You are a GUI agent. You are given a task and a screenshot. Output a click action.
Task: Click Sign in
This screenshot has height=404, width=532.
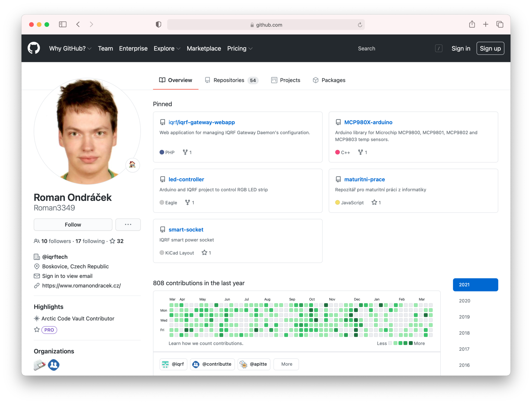tap(461, 48)
